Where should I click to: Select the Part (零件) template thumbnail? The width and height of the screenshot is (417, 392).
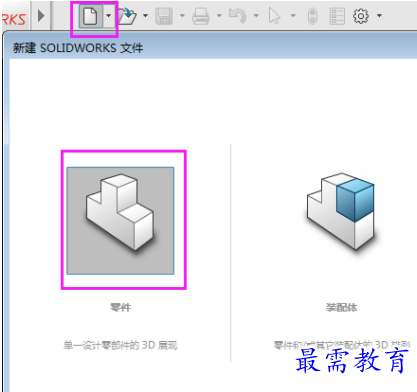coord(120,221)
